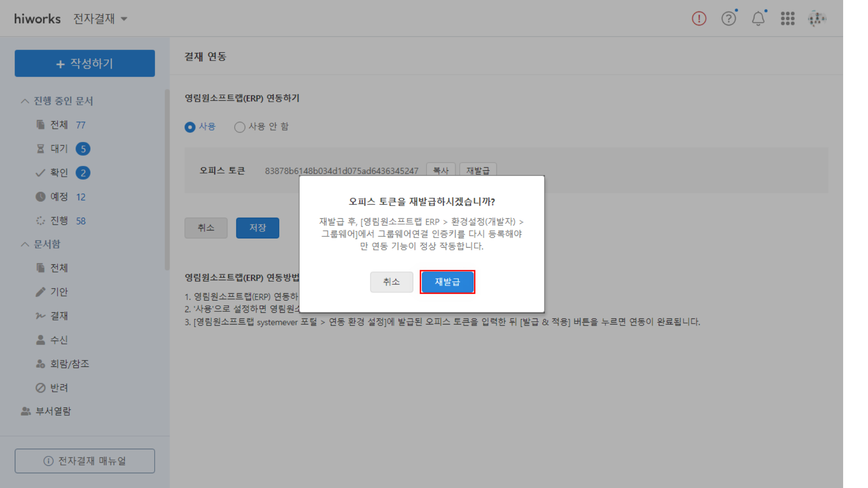868x488 pixels.
Task: Click the 작성하기 compose button
Action: tap(85, 63)
